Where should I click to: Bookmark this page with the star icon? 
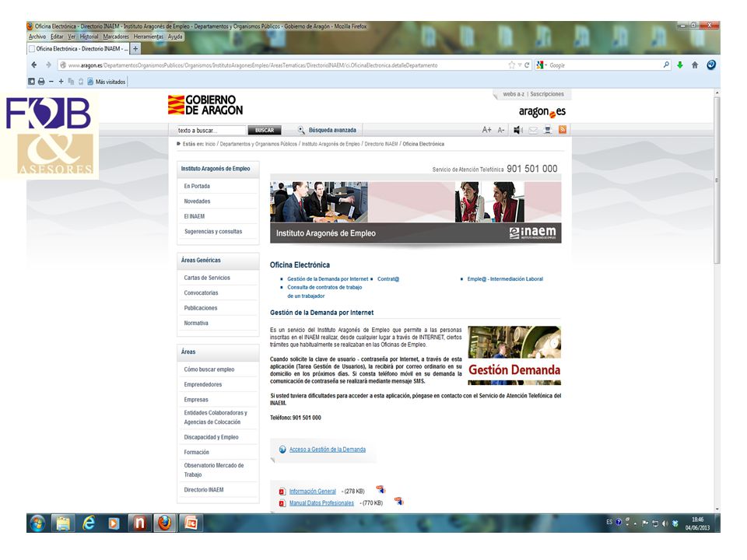pos(512,65)
